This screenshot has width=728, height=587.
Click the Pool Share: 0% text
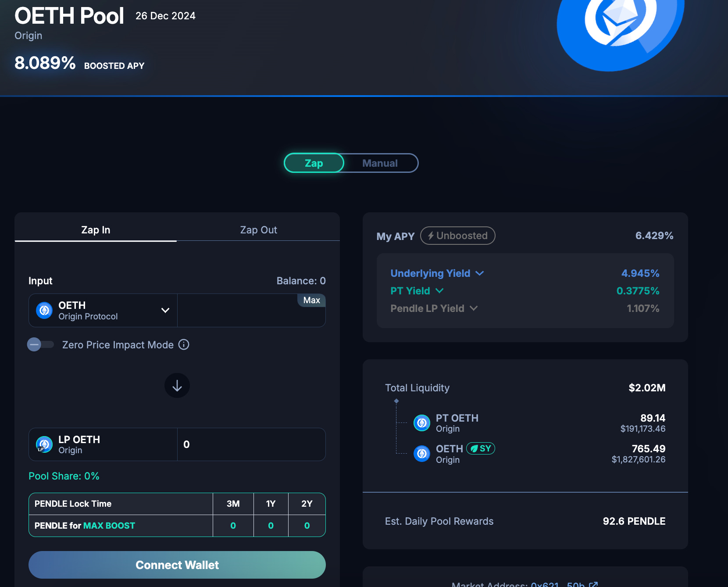(x=64, y=476)
